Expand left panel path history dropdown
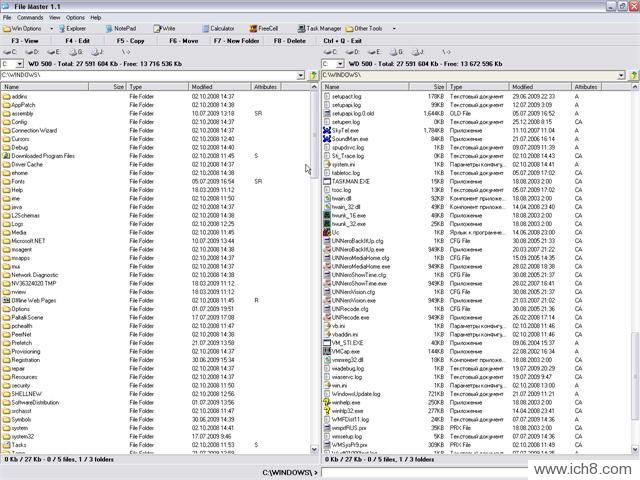The height and width of the screenshot is (480, 640). 301,76
